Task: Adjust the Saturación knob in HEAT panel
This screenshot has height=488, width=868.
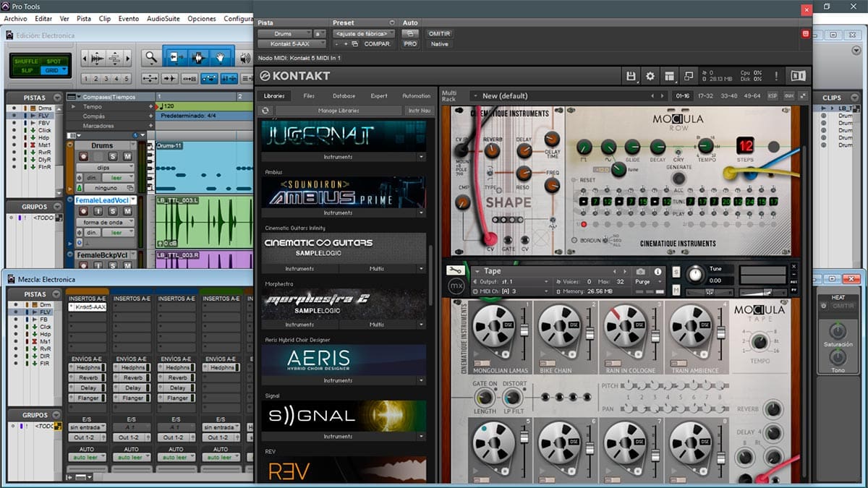Action: click(838, 331)
